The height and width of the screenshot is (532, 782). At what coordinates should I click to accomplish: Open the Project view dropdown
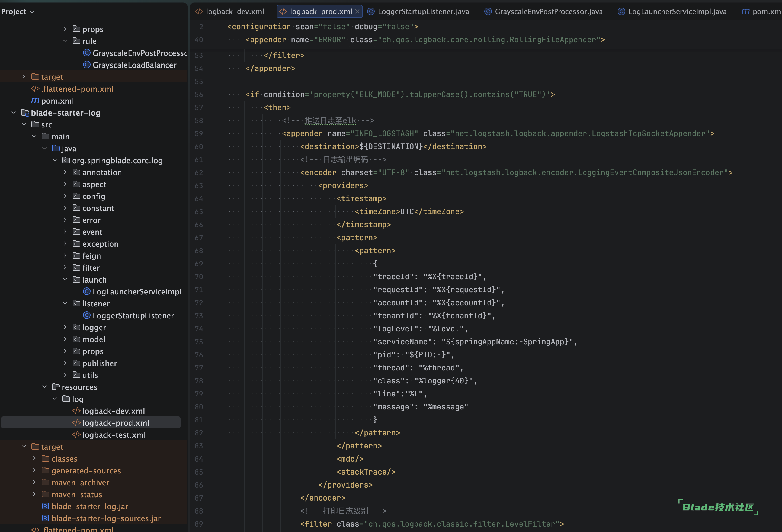point(32,12)
